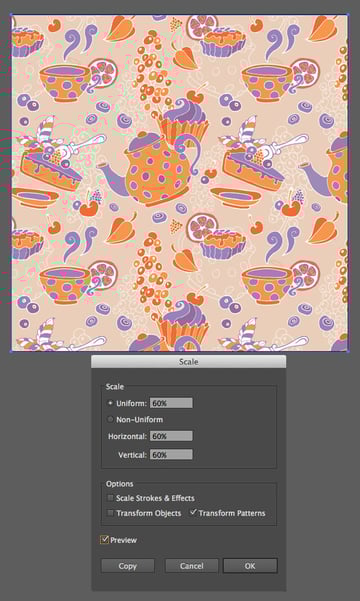
Task: Cancel the Scale dialog
Action: (192, 566)
